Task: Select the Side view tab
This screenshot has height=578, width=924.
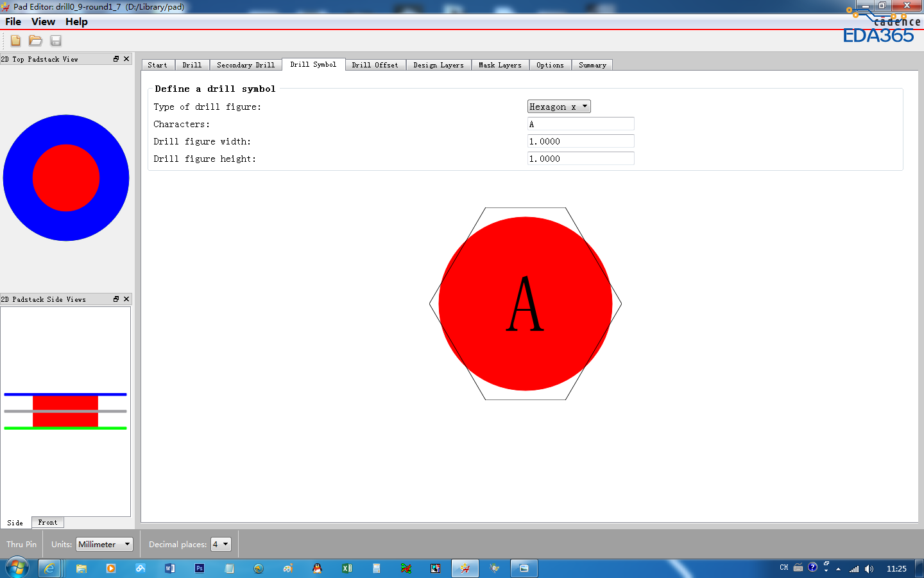Action: pyautogui.click(x=15, y=523)
